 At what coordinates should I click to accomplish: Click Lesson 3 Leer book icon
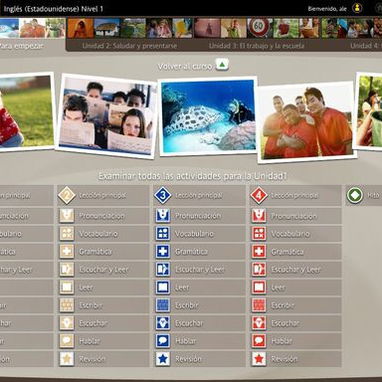point(163,287)
